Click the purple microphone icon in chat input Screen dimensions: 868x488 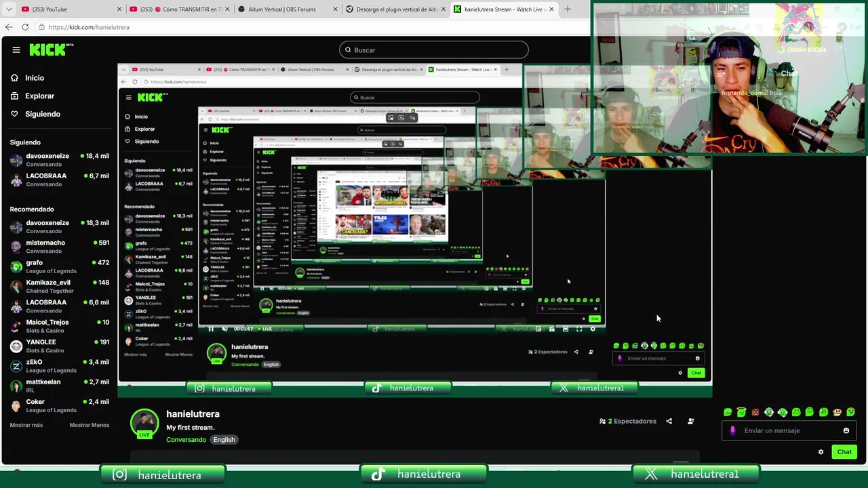(732, 430)
